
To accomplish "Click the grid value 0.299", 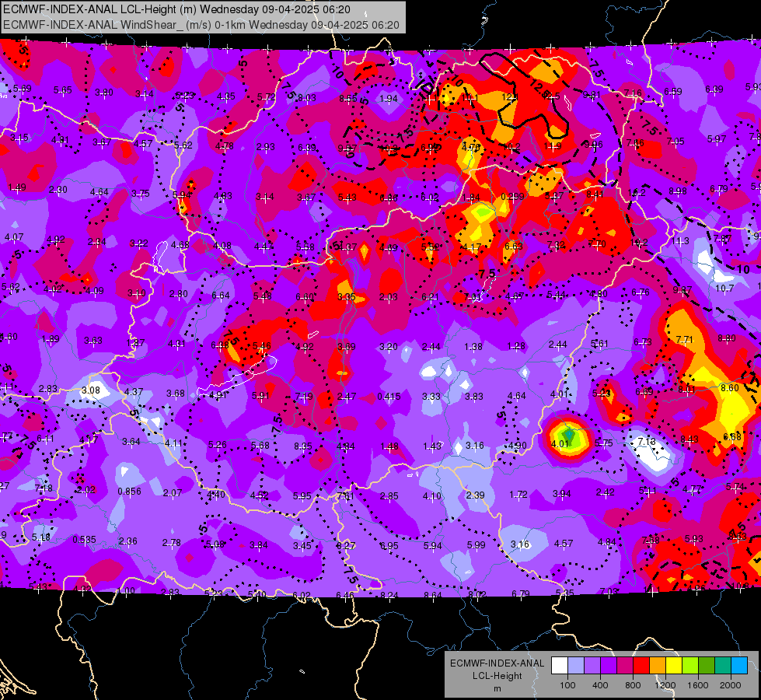I will point(512,196).
